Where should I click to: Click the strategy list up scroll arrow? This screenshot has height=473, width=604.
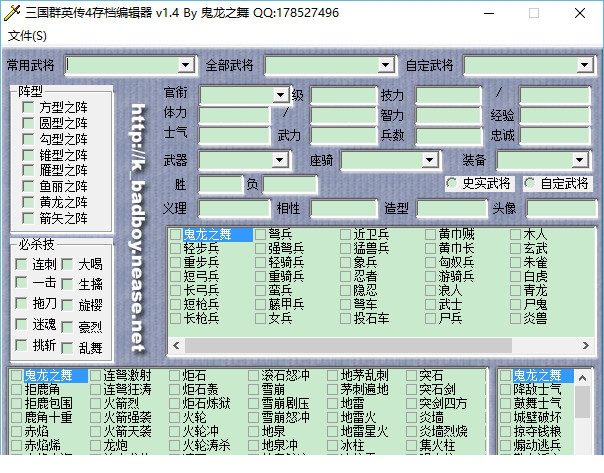pos(582,378)
